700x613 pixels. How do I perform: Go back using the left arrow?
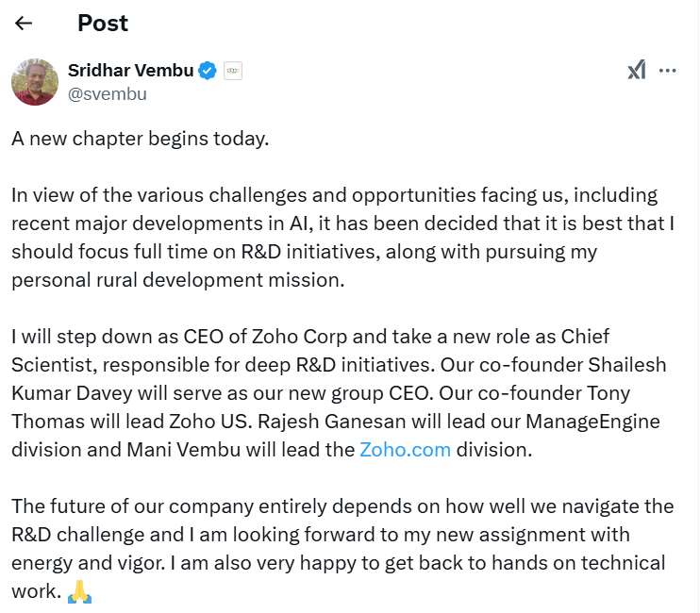point(24,23)
